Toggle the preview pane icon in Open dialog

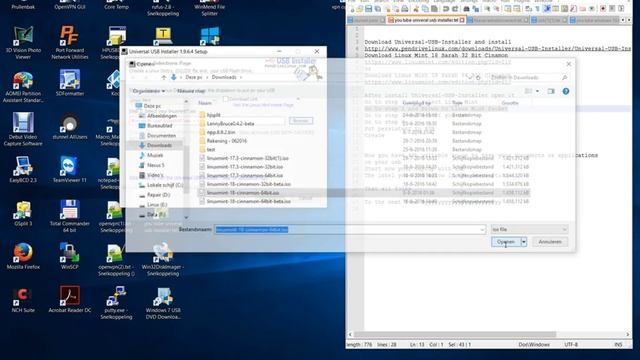pos(551,91)
